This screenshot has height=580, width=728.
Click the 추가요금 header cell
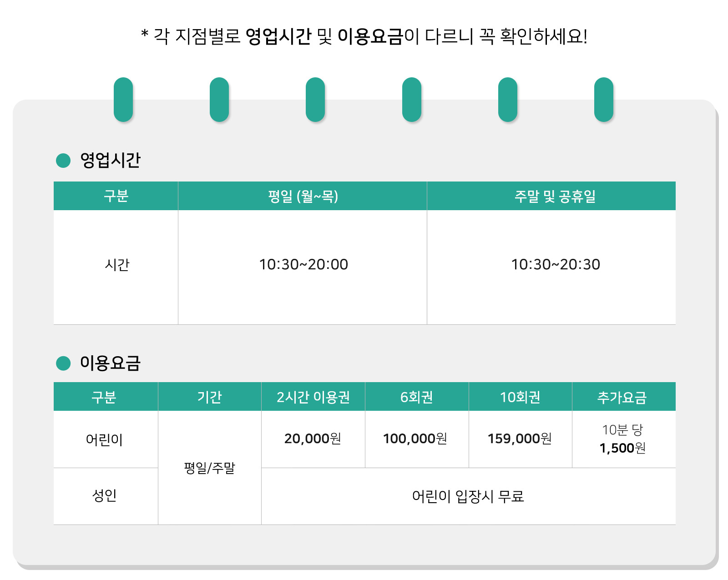622,397
